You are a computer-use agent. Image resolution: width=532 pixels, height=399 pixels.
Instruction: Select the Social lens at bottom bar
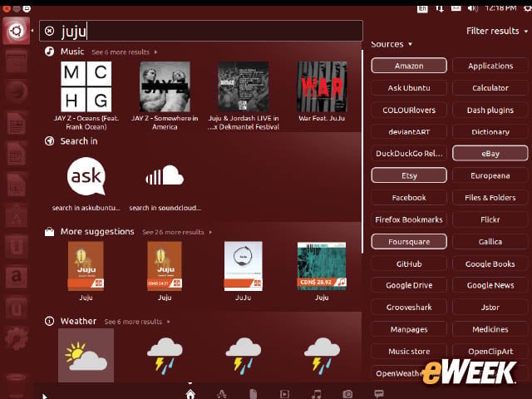(379, 393)
